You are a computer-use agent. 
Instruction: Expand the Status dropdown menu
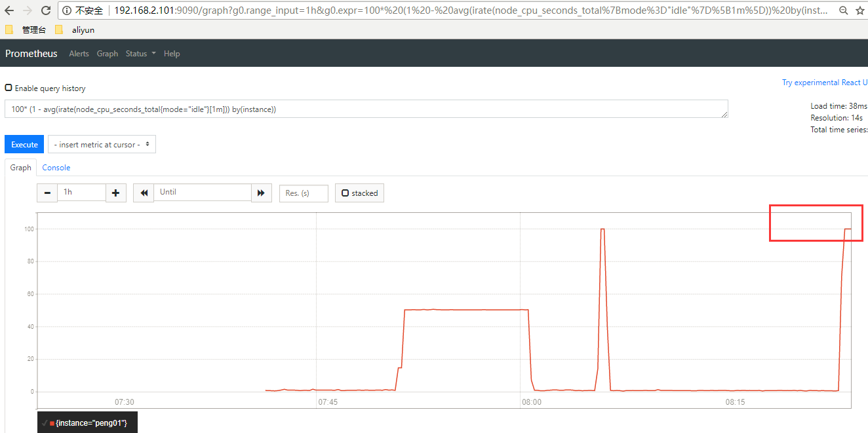tap(141, 54)
